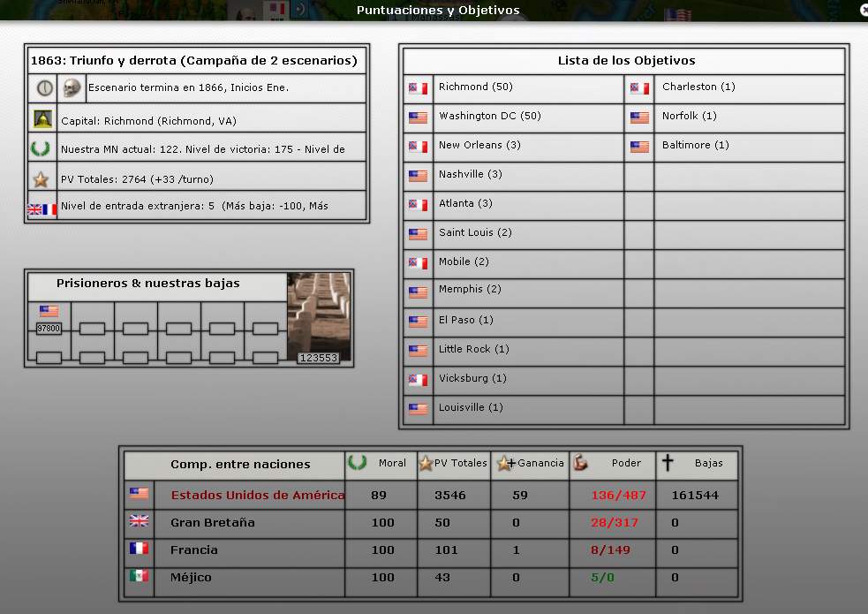The image size is (868, 614).
Task: Click the Comp. entre naciones header
Action: point(240,465)
